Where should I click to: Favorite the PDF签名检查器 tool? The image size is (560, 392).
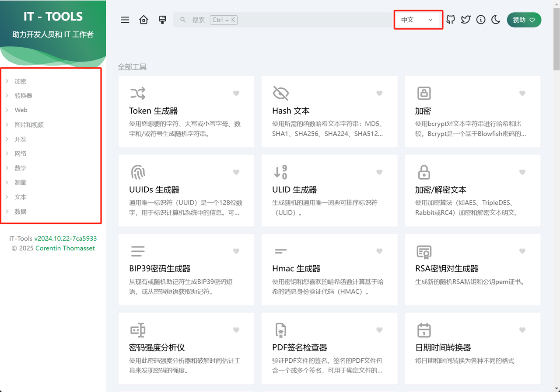379,330
